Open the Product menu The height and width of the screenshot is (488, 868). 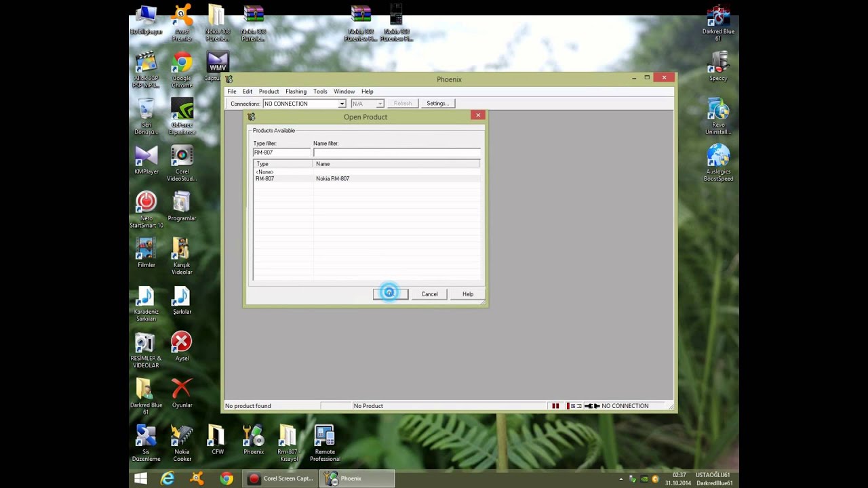269,91
